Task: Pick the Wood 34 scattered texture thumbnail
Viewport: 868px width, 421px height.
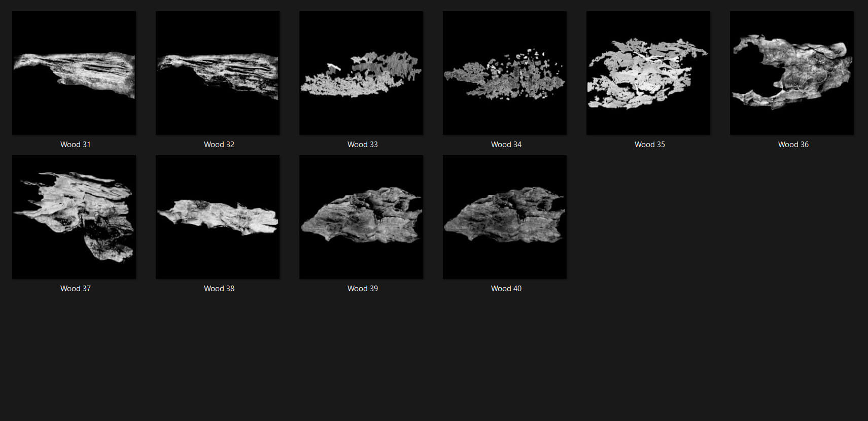Action: [505, 73]
